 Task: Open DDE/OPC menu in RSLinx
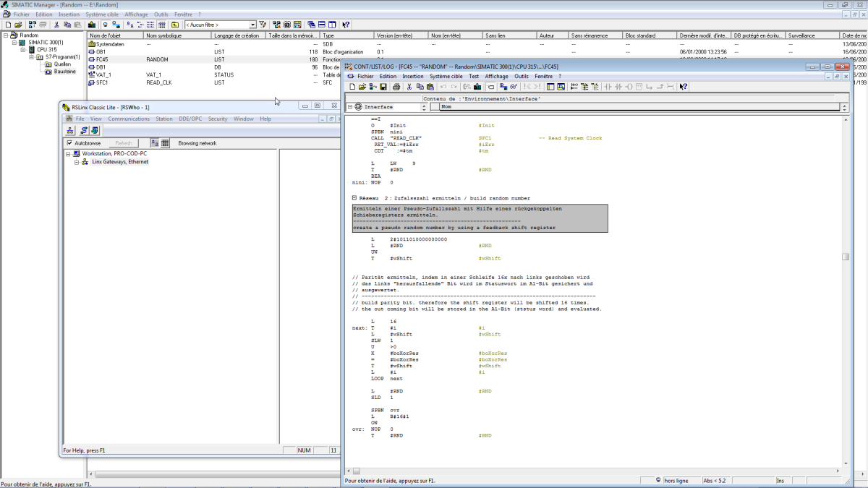(190, 119)
